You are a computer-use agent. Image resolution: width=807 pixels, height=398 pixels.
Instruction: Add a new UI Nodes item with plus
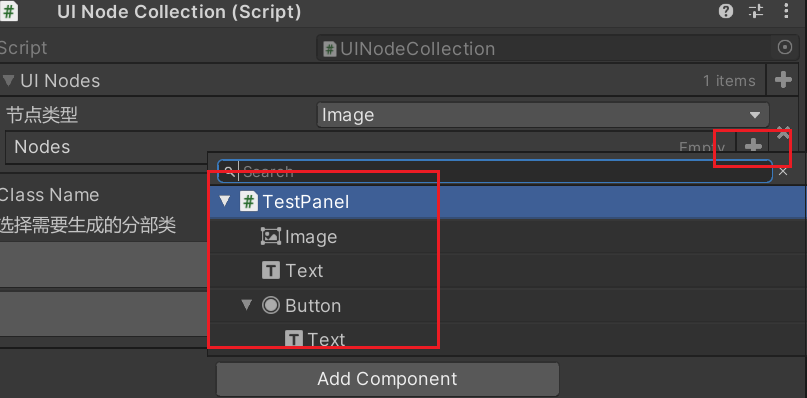(x=783, y=80)
